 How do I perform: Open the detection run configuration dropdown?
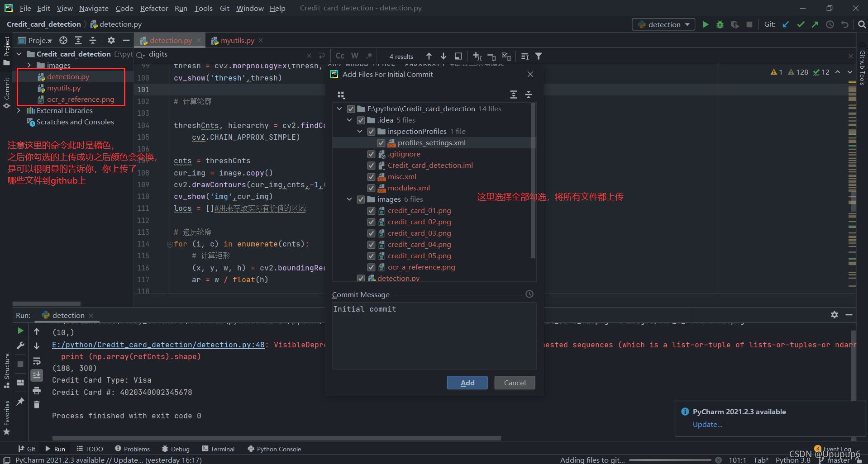663,24
